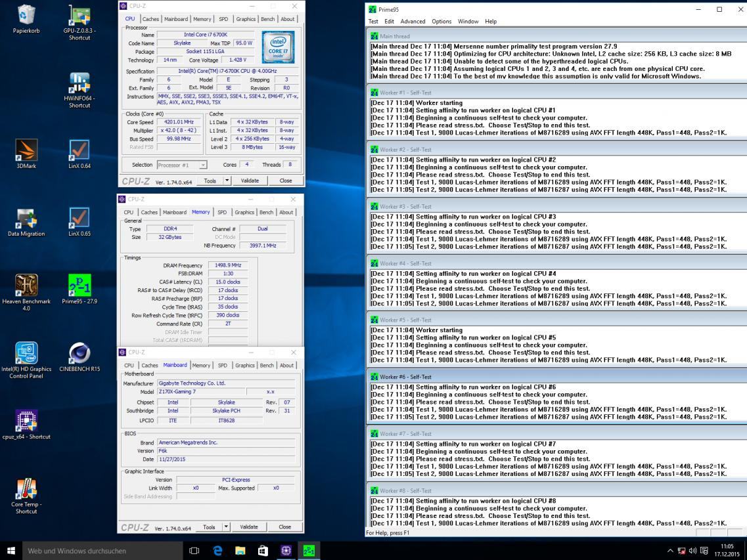This screenshot has height=560, width=747.
Task: Open Tools dropdown arrow in bottom CPU-Z window
Action: (x=226, y=527)
